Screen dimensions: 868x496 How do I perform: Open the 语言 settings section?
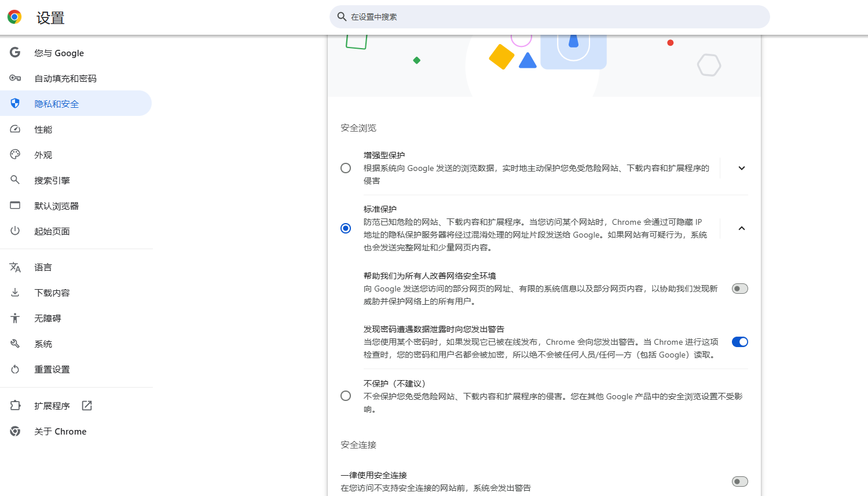click(x=76, y=267)
